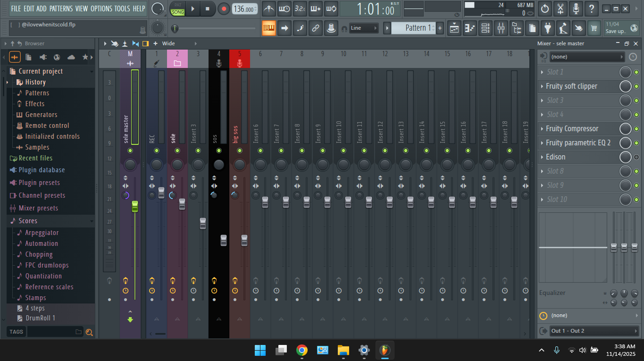The width and height of the screenshot is (644, 361).
Task: Open the Piano roll view icon
Action: pos(470,28)
